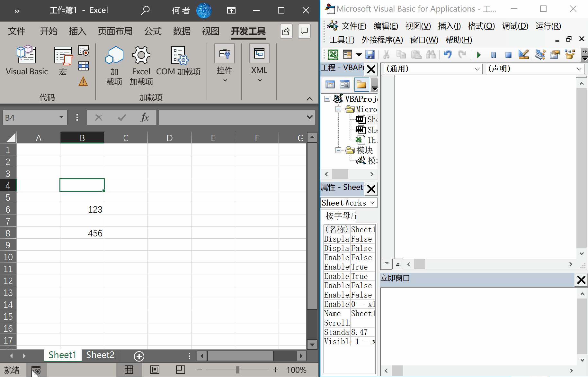Click the Share icon in Excel ribbon
This screenshot has width=588, height=377.
pos(286,31)
